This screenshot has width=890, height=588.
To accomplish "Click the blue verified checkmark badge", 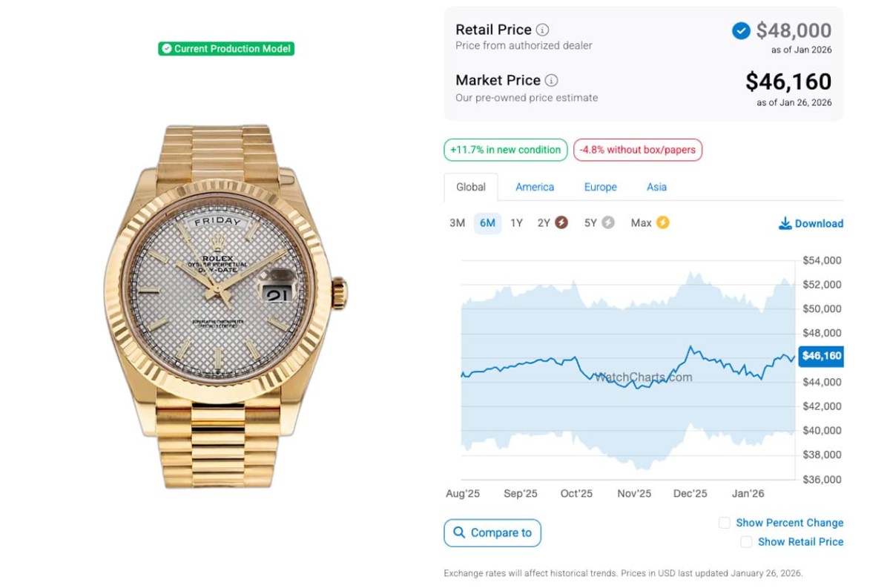I will point(741,30).
